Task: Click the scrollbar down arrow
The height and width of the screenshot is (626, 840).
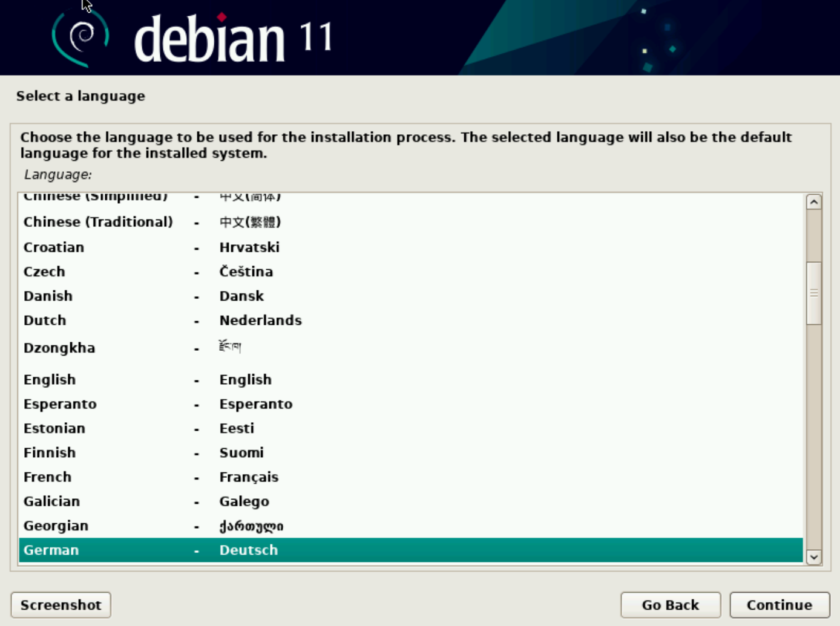Action: click(x=814, y=557)
